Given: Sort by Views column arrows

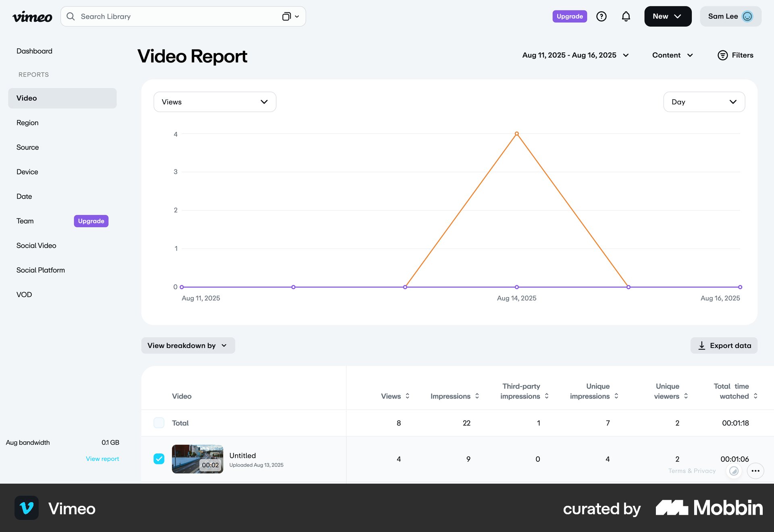Looking at the screenshot, I should (x=408, y=396).
